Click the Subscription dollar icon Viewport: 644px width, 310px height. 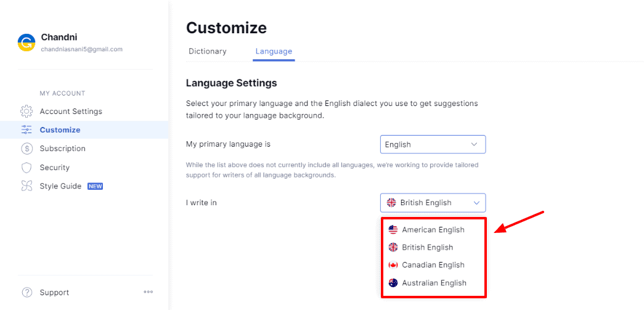point(26,149)
